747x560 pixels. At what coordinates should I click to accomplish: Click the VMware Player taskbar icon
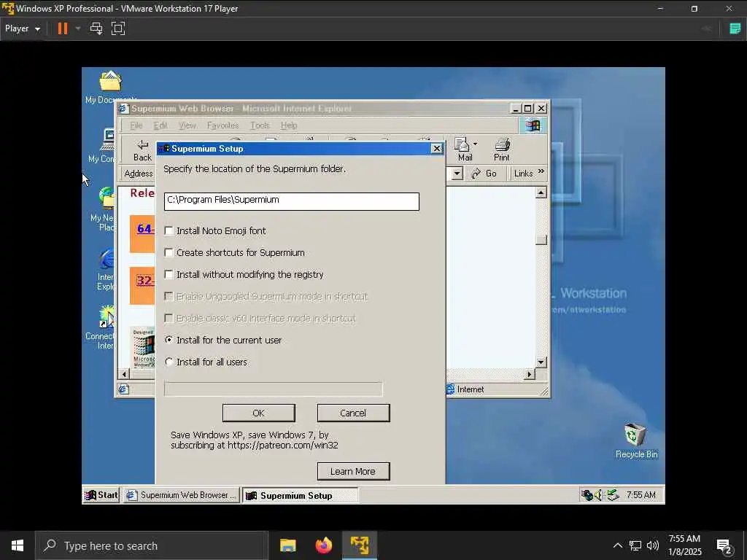[360, 545]
